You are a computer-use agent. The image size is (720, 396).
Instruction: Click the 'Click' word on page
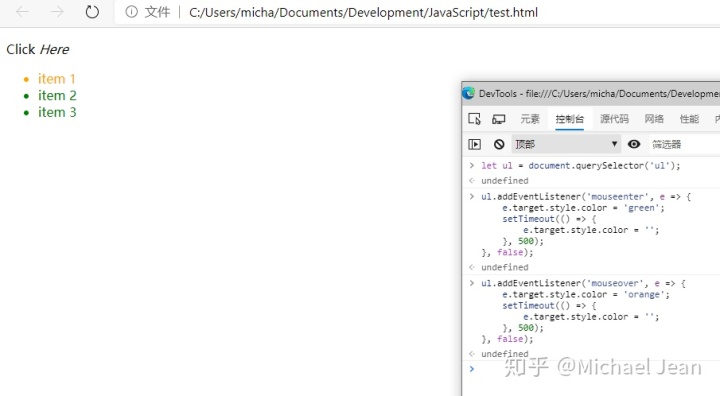click(x=21, y=49)
